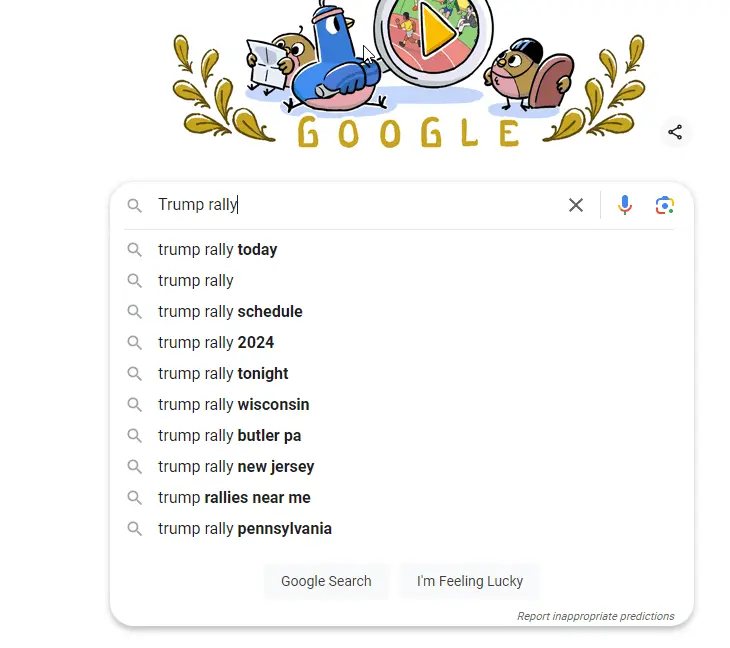Image resolution: width=730 pixels, height=648 pixels.
Task: Select 'trump rally wisconsin' suggestion
Action: [234, 405]
